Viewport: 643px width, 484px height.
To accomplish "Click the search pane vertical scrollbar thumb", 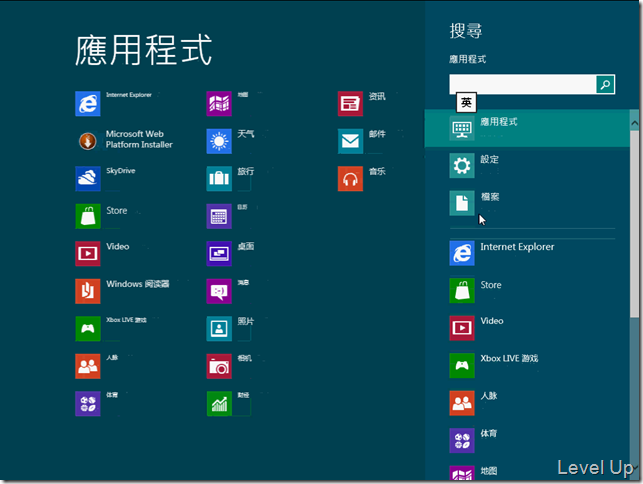I will pos(634,224).
